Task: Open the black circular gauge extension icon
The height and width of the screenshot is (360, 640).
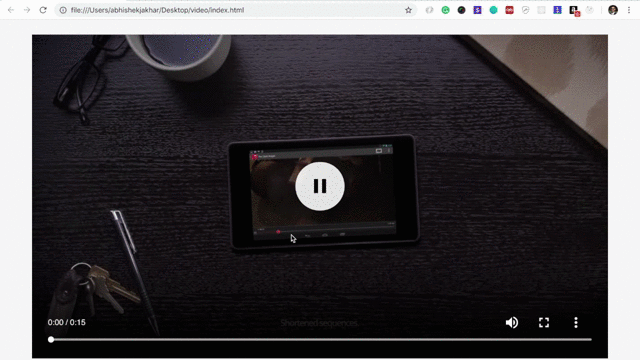Action: 461,10
